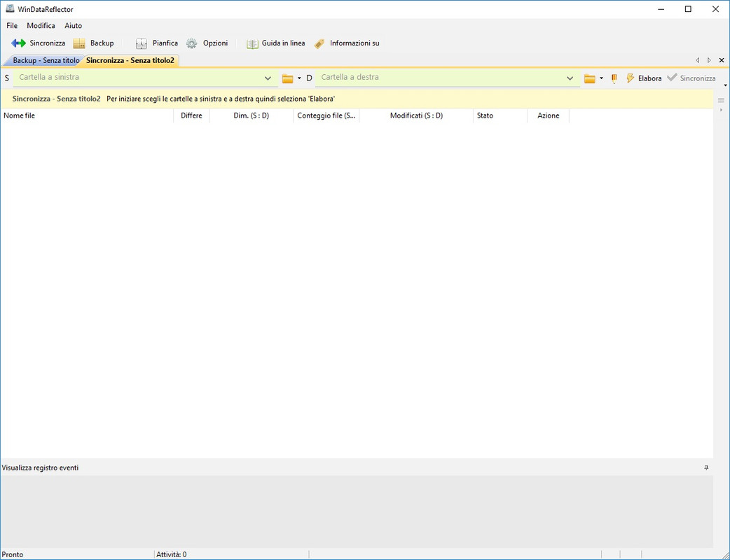Open the toolbar overflow arrow at the far right
Screen dimensions: 730x560
click(725, 85)
